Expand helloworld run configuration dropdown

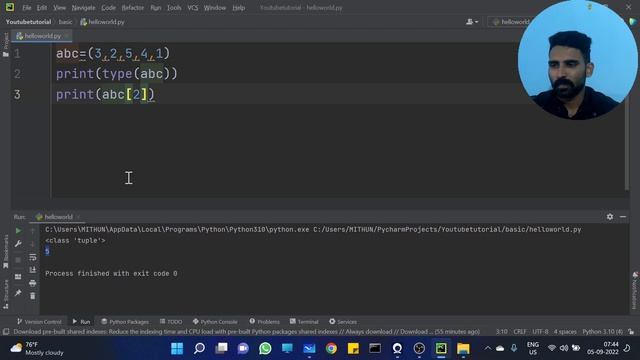tap(510, 22)
